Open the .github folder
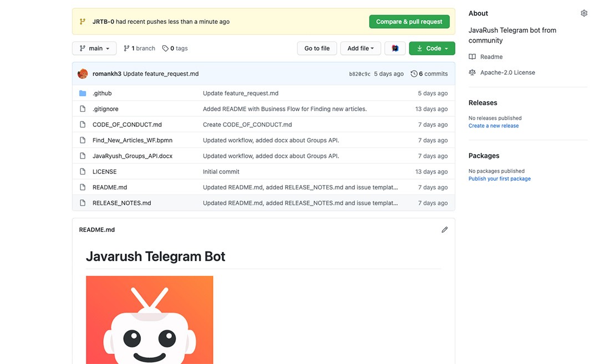 [x=102, y=93]
